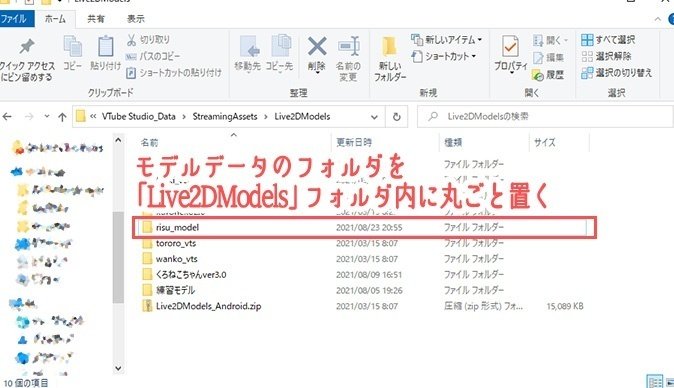
Task: Click Edit (編集) ribbon item
Action: (x=548, y=57)
